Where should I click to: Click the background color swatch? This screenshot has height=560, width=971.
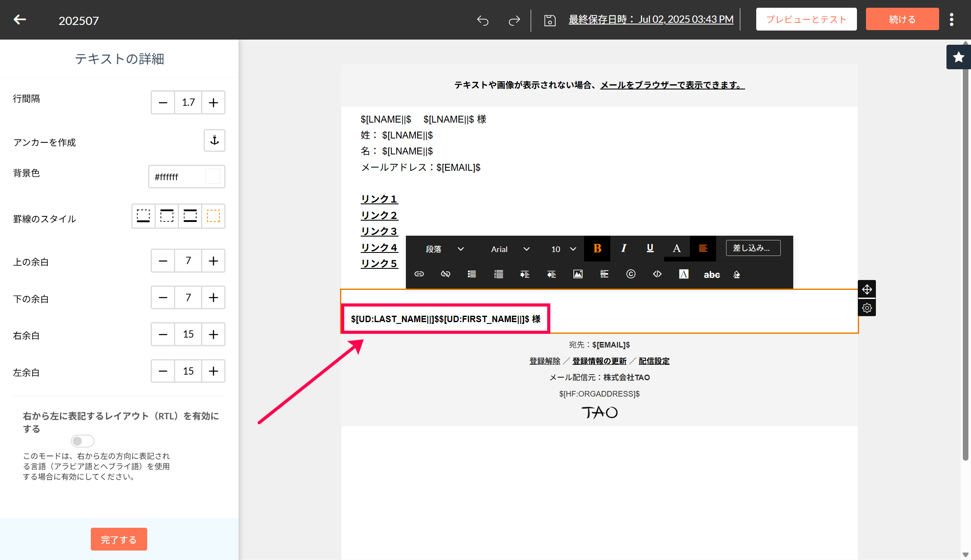[x=213, y=176]
